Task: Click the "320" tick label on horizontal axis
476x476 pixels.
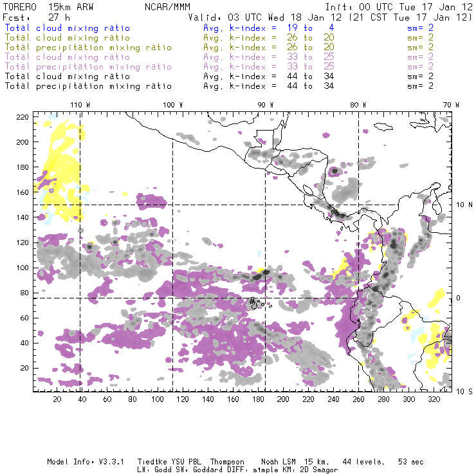Action: coord(434,399)
